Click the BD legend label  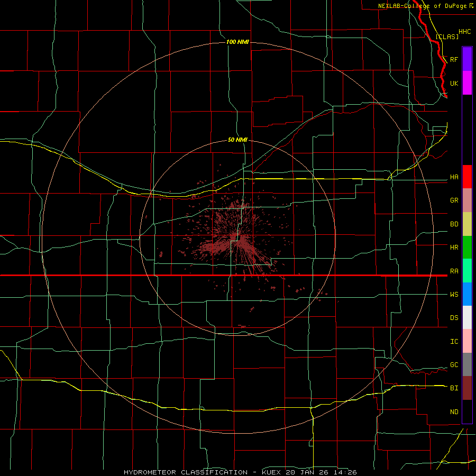[x=454, y=224]
